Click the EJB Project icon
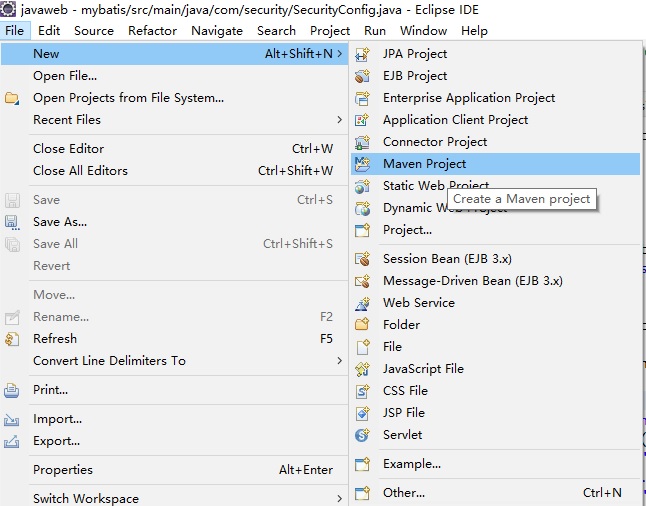Viewport: 646px width, 506px height. (x=363, y=76)
